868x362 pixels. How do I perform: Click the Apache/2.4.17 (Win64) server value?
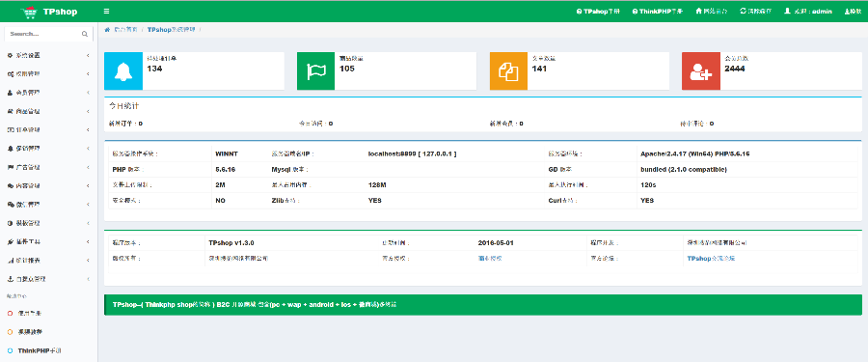694,153
